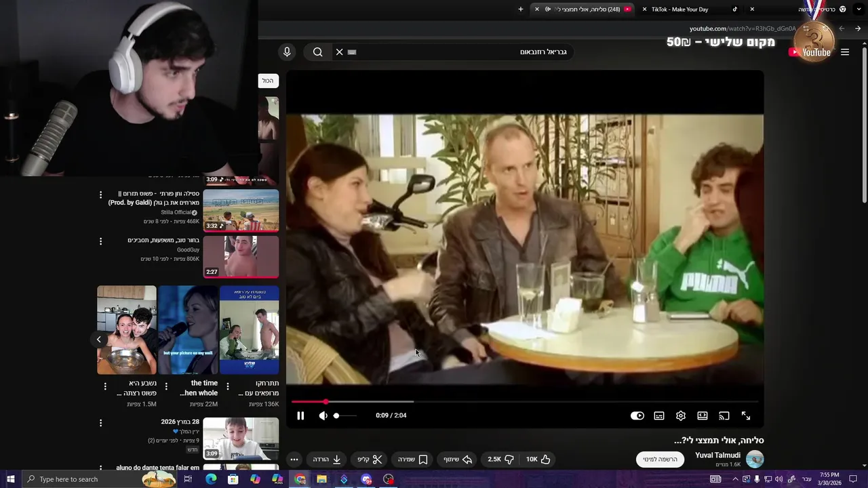Go forward in browser history
The image size is (868, 488).
point(842,28)
